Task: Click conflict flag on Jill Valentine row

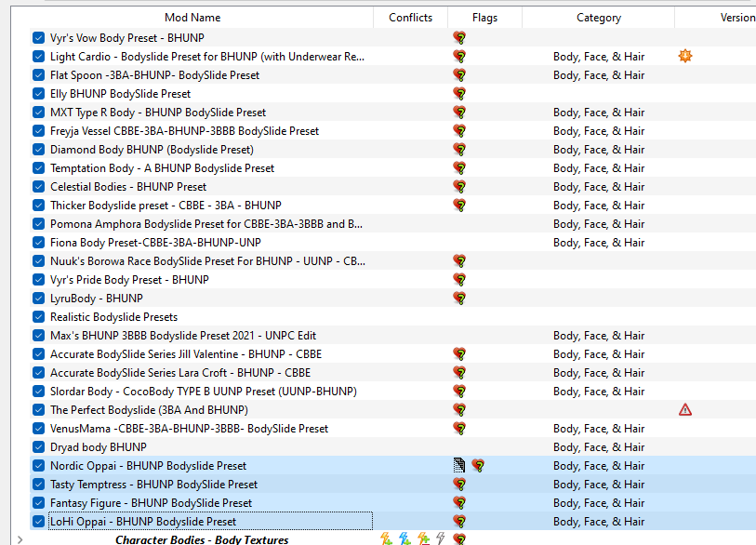Action: point(460,354)
